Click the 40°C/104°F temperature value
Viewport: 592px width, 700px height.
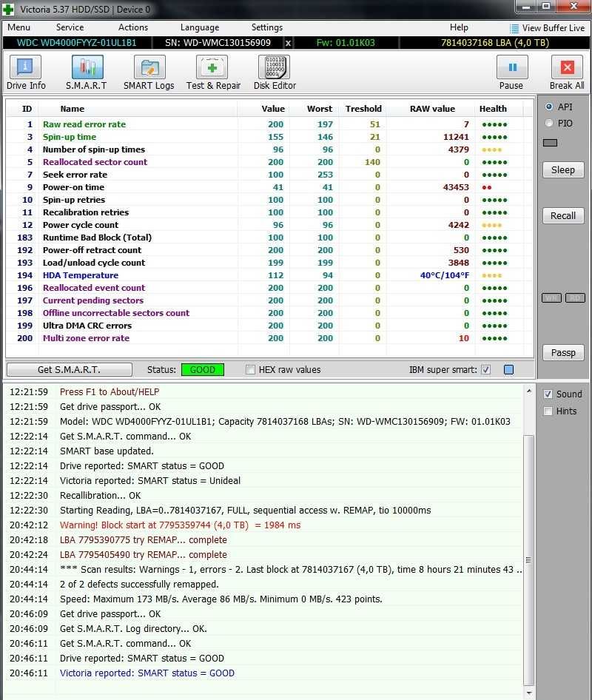coord(444,275)
